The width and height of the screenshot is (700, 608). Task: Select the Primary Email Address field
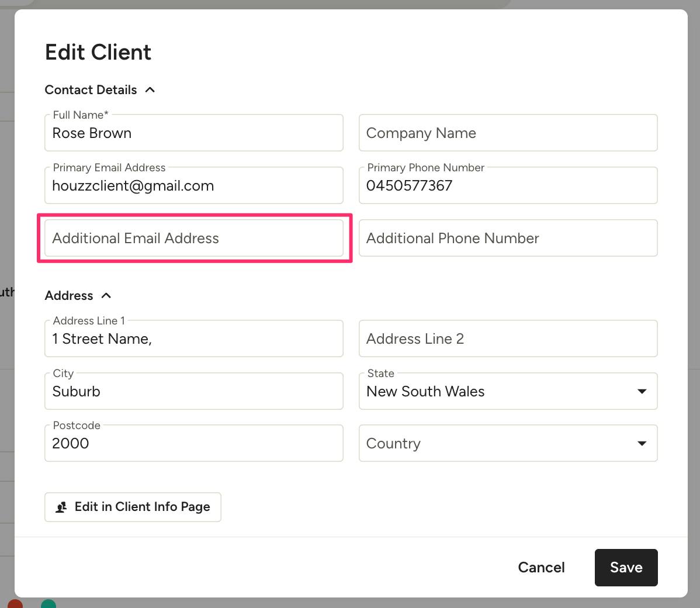click(194, 185)
